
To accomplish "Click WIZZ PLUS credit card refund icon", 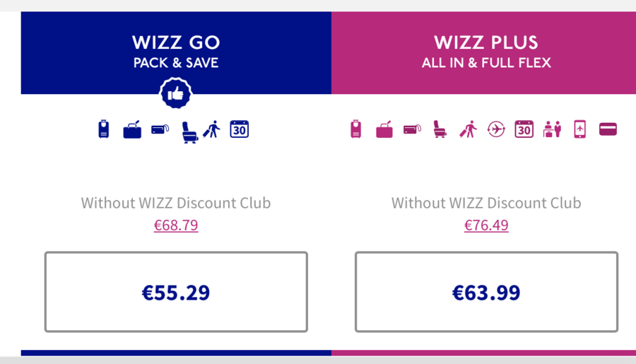I will coord(608,129).
